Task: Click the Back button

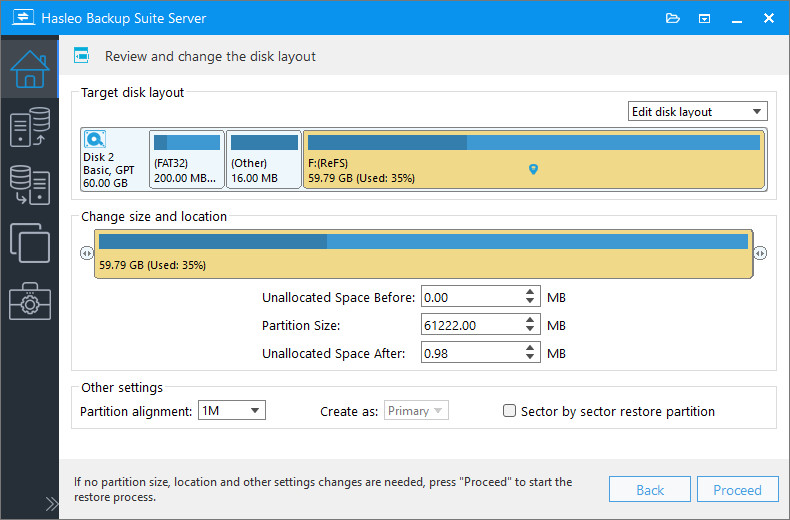Action: [x=650, y=489]
